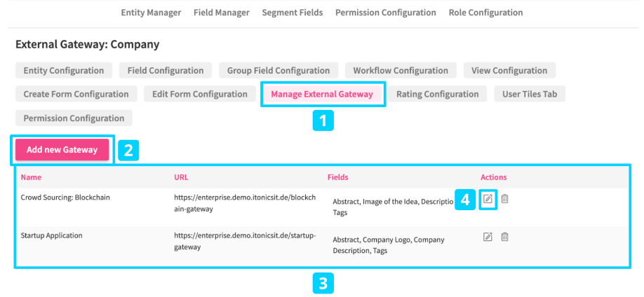Click the Add new Gateway button
644x297 pixels.
(x=62, y=150)
